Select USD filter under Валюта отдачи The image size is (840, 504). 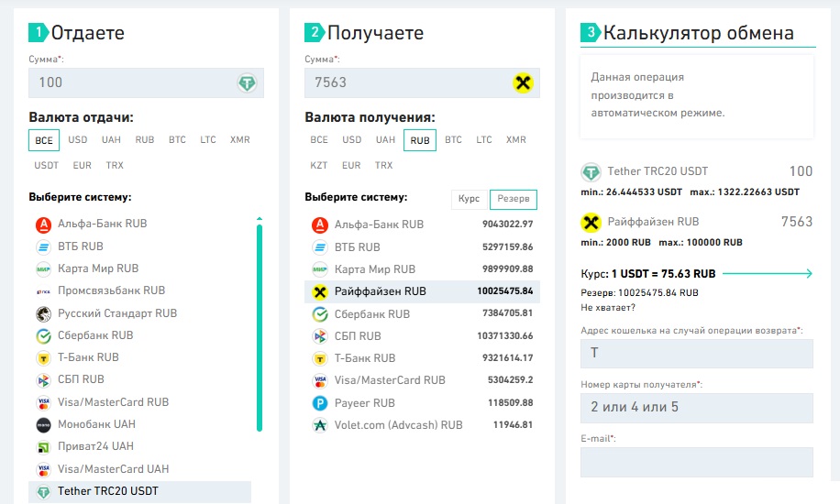78,140
